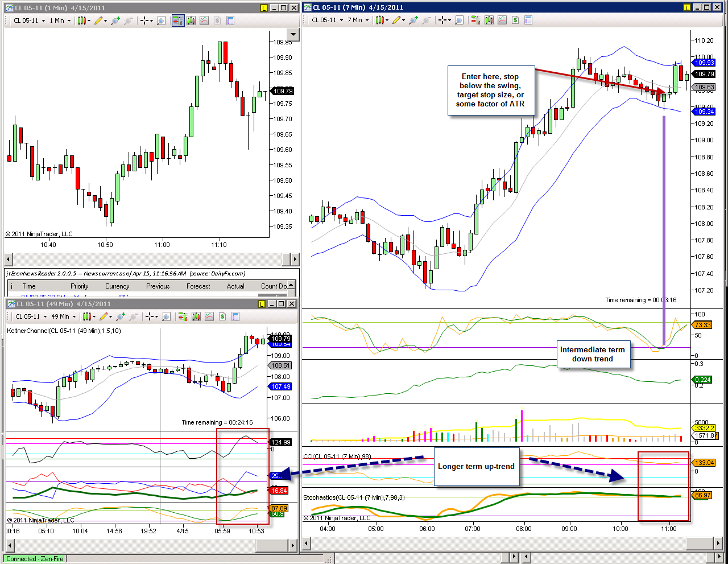The height and width of the screenshot is (564, 728).
Task: Click zoom in icon in 7 Min chart
Action: [413, 20]
